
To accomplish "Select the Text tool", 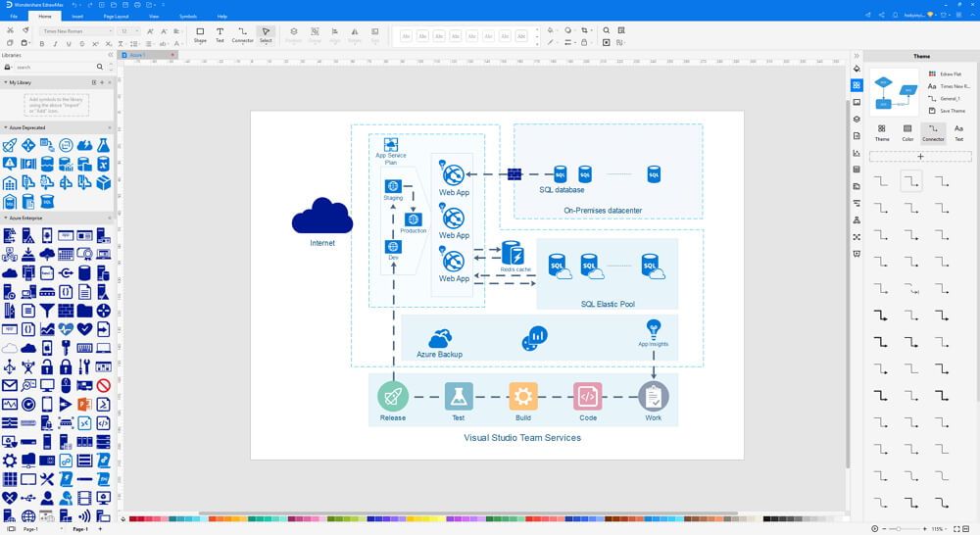I will (x=220, y=35).
